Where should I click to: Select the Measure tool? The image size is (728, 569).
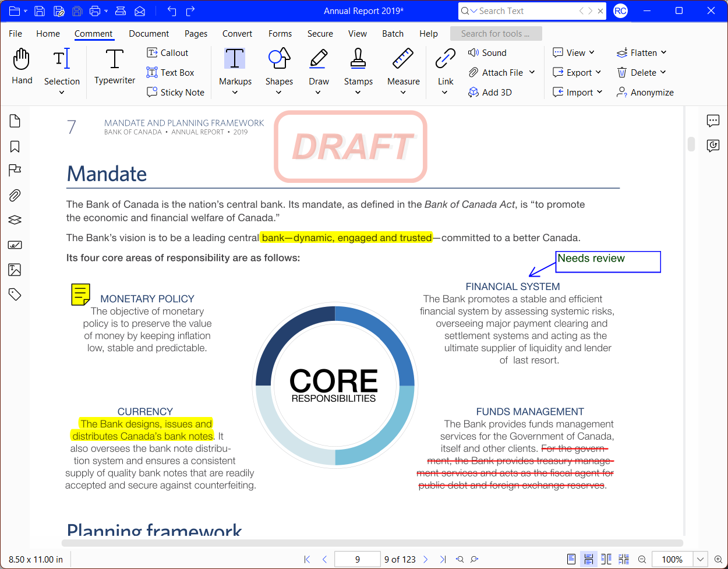pos(403,64)
